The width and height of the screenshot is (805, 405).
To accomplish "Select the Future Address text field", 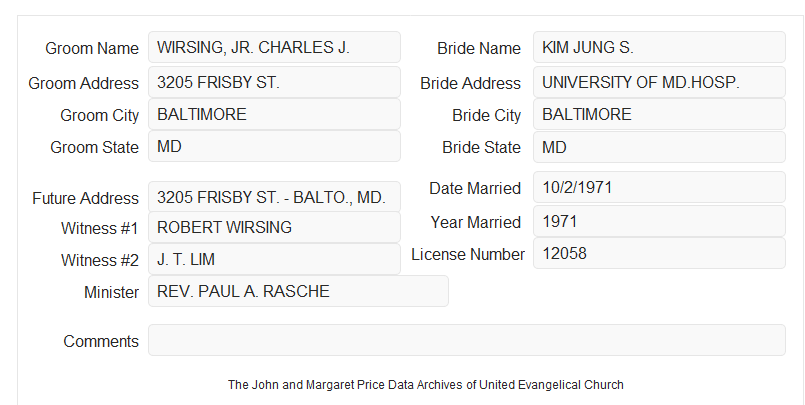I will tap(274, 197).
